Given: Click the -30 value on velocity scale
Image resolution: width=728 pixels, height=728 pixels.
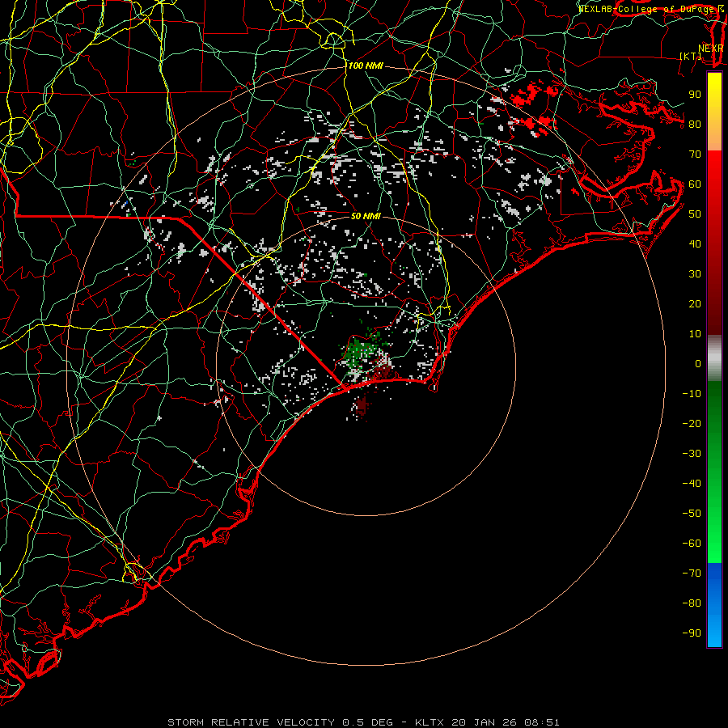Looking at the screenshot, I should 692,454.
